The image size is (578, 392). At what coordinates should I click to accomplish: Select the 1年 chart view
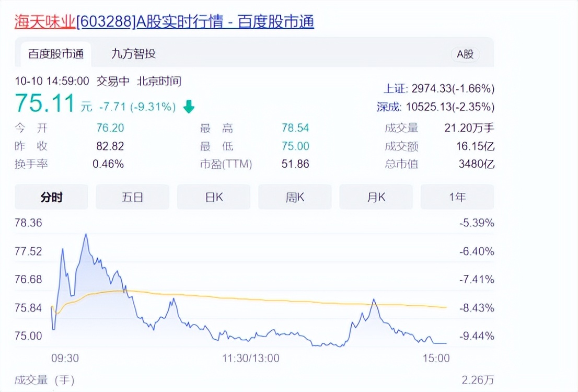[x=457, y=197]
